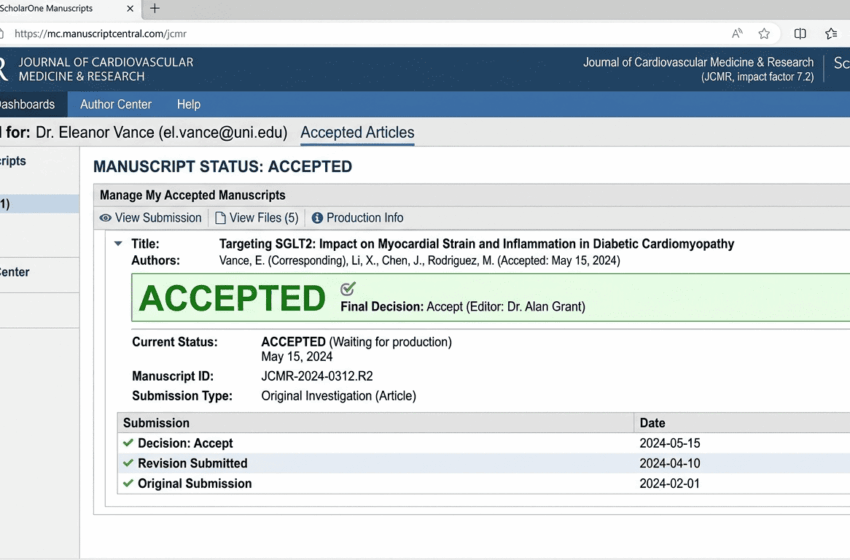Open the browser split screen icon
The width and height of the screenshot is (850, 560).
pos(800,34)
